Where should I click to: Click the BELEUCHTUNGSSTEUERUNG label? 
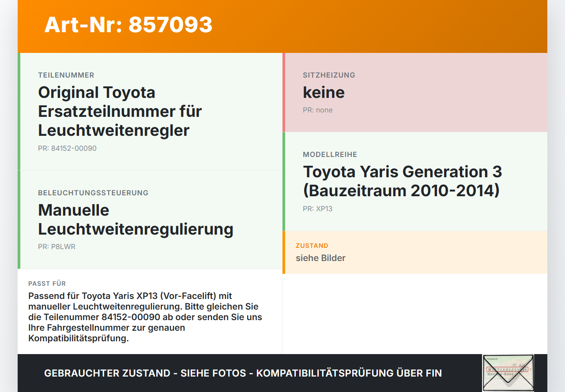[x=93, y=193]
